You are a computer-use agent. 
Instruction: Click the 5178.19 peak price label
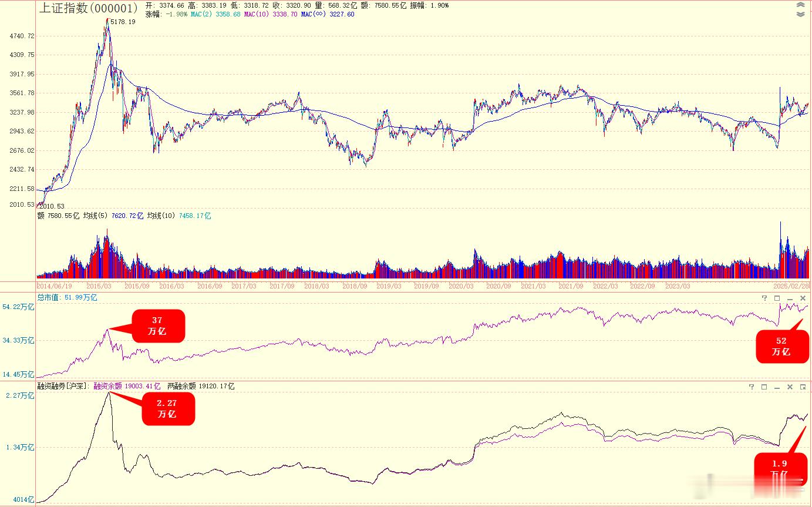tap(123, 22)
